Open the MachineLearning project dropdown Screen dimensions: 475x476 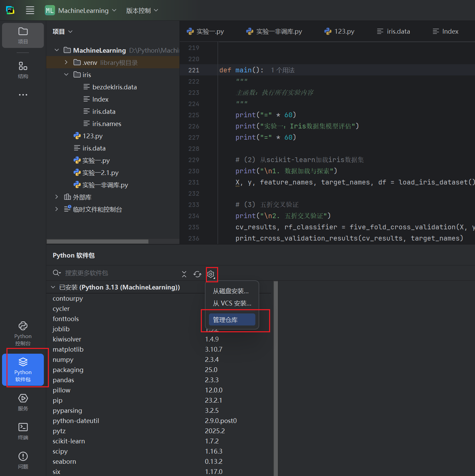coord(81,11)
